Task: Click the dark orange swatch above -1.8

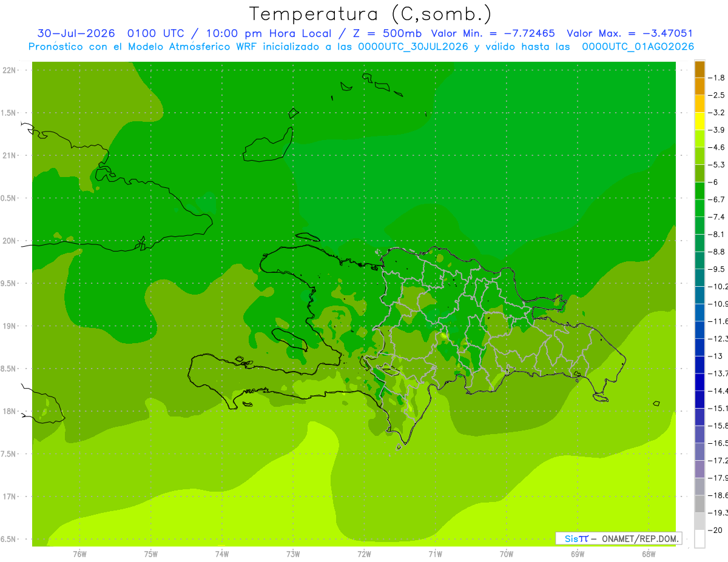Action: point(699,69)
